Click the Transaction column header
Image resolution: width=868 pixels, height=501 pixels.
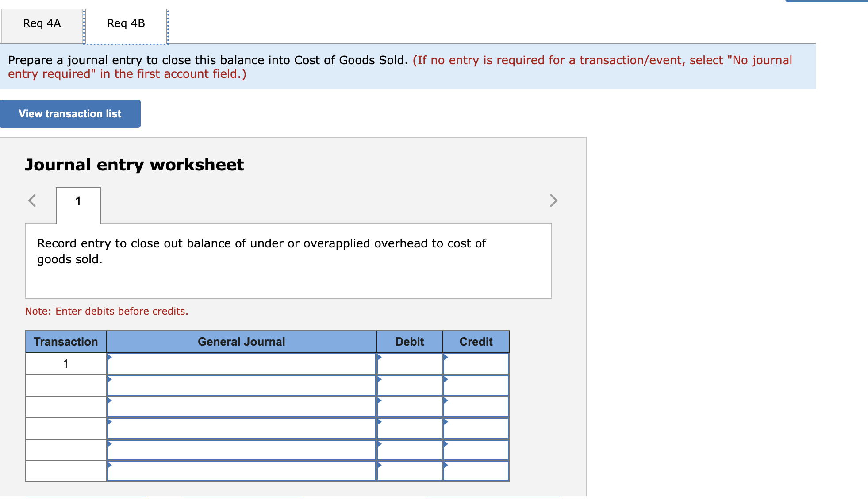(65, 341)
